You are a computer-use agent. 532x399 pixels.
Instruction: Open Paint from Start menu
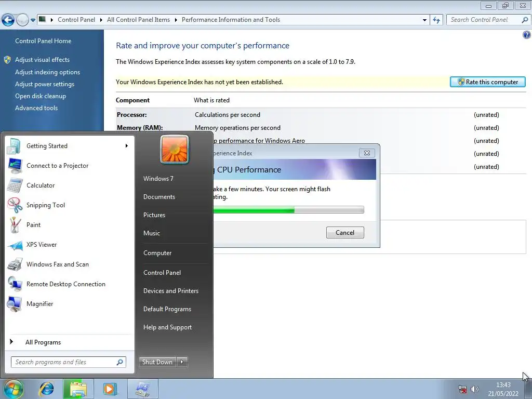click(x=70, y=224)
